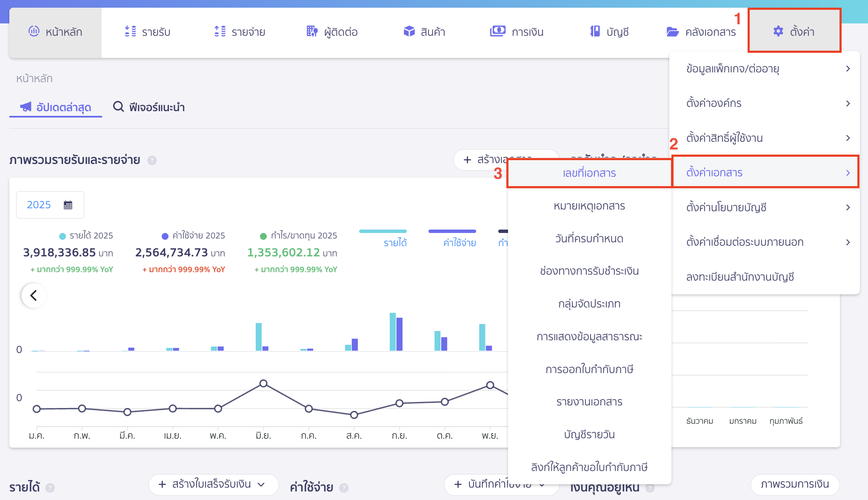Expand the บันทึกค่าใช้จ่าย dropdown
Screen dimensions: 868x500
tap(542, 485)
